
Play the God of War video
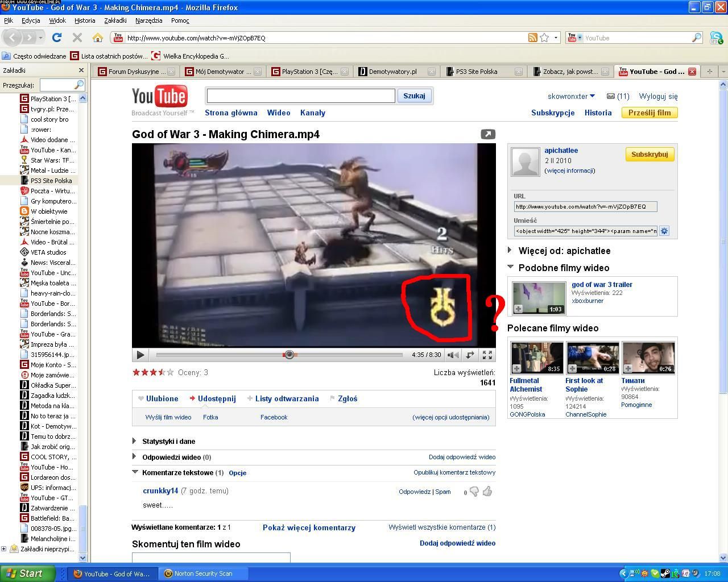(x=140, y=355)
